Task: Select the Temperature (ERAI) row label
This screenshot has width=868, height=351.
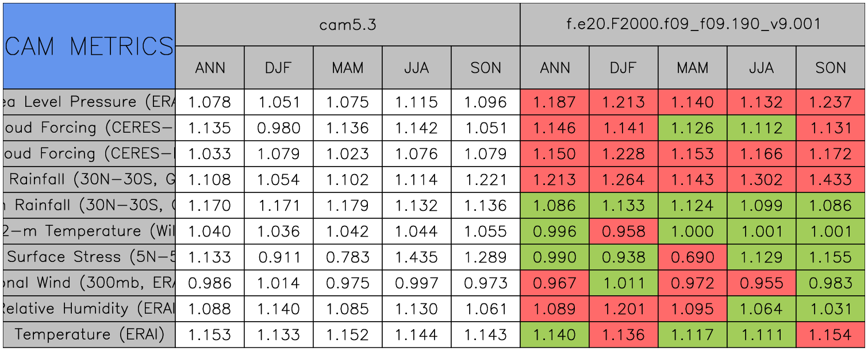Action: click(x=89, y=335)
